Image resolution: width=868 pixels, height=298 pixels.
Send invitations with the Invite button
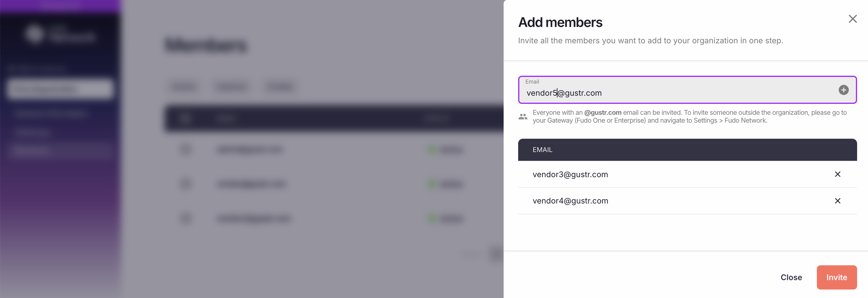coord(836,277)
